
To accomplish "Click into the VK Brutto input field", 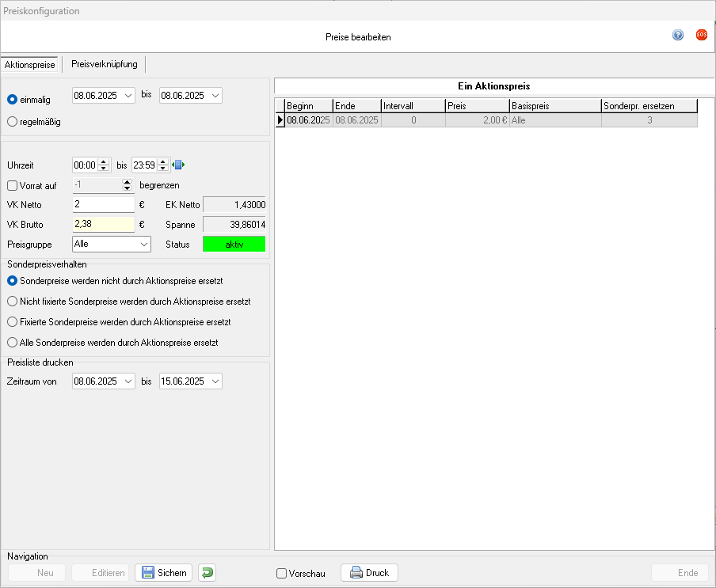I will tap(103, 224).
